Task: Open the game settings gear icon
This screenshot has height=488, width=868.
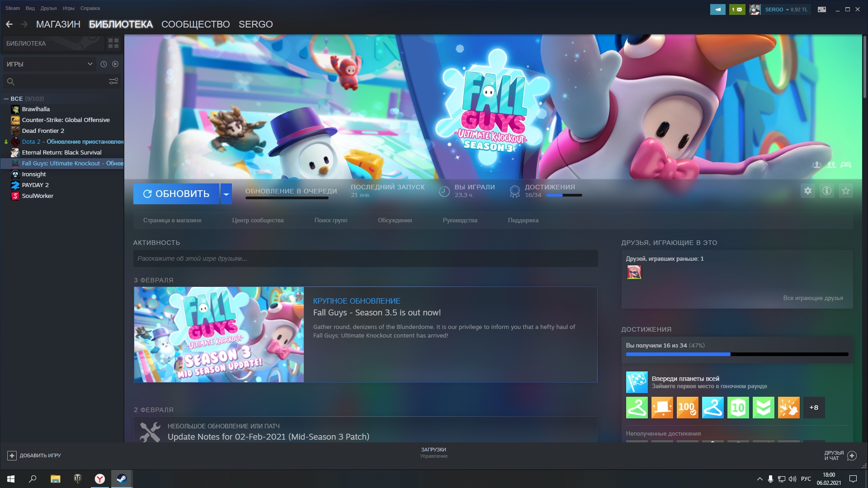Action: 807,191
